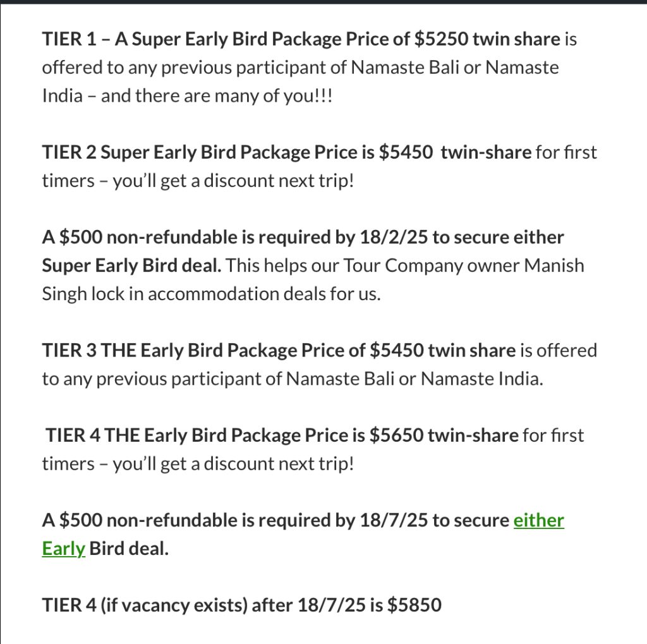Click the "TIER 3 THE Early Bird" heading
Screen dimensions: 647x644
tap(133, 351)
